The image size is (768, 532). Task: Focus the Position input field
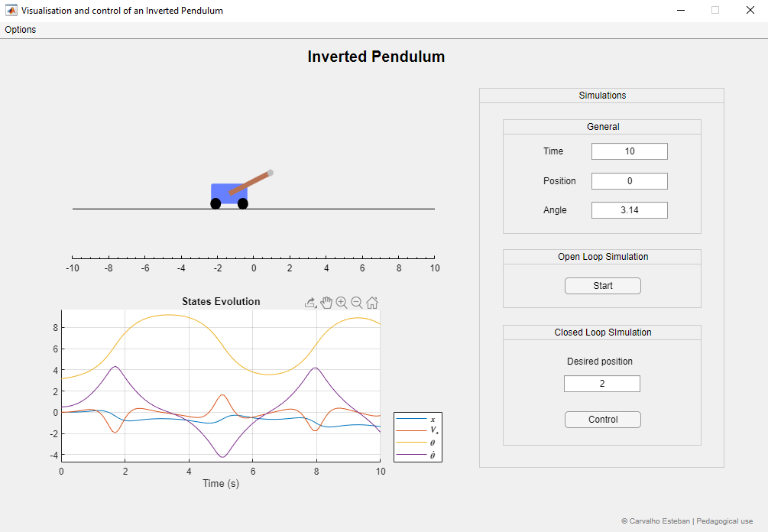629,181
